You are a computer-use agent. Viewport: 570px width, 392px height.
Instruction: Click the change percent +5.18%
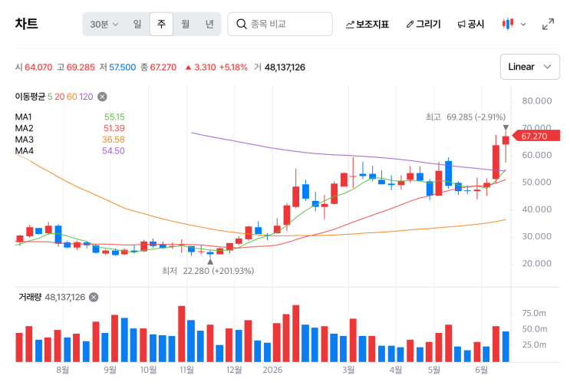(x=233, y=68)
